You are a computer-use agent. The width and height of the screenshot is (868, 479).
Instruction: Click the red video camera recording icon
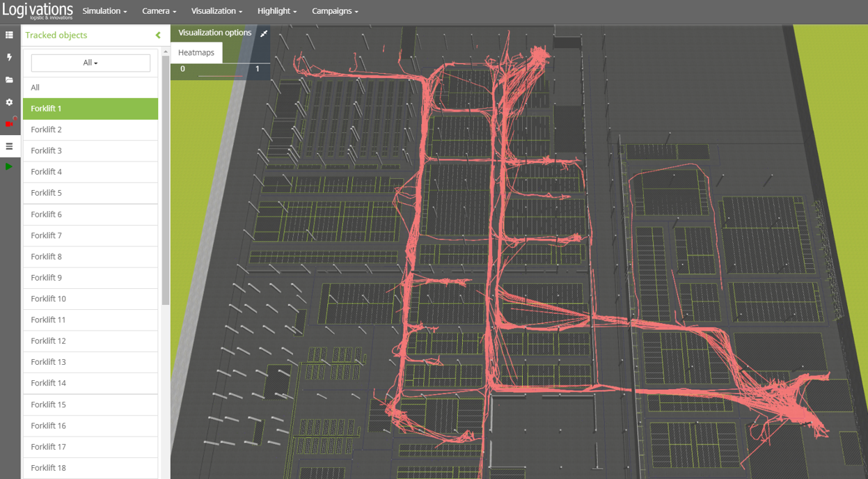coord(10,123)
